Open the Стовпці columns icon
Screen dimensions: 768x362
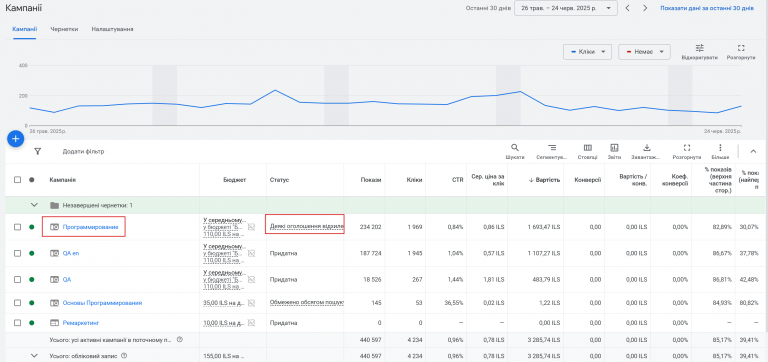(x=588, y=147)
